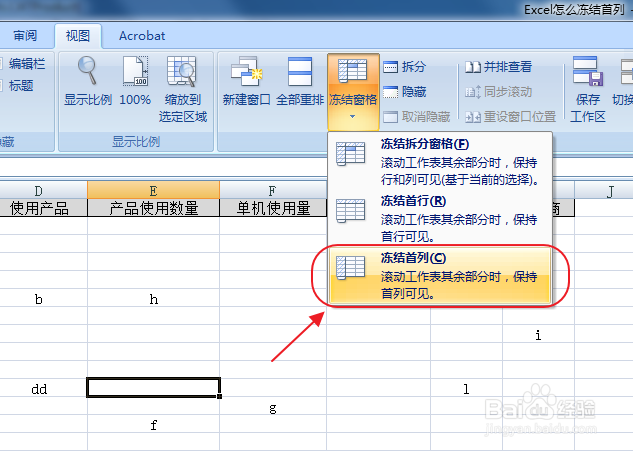The height and width of the screenshot is (451, 633).
Task: Click the 产品使用数量 header cell
Action: coord(153,208)
